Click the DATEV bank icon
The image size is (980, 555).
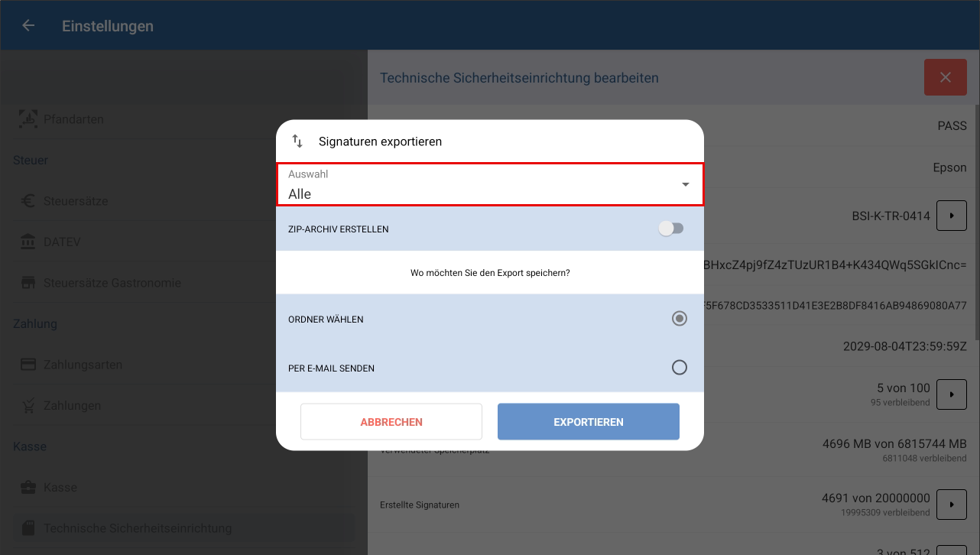coord(28,242)
